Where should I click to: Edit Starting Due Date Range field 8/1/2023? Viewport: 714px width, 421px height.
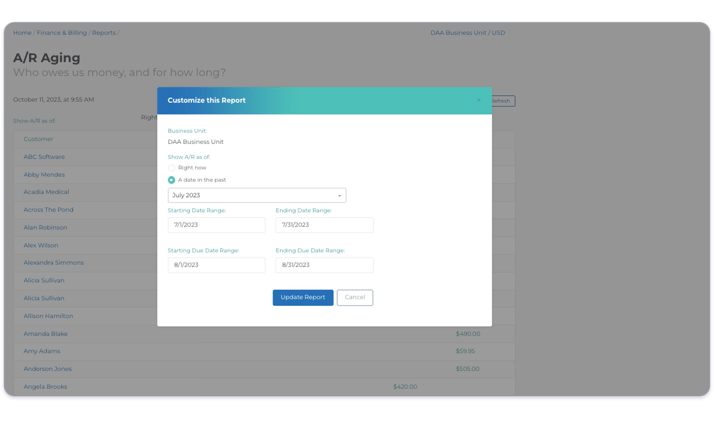(x=217, y=265)
